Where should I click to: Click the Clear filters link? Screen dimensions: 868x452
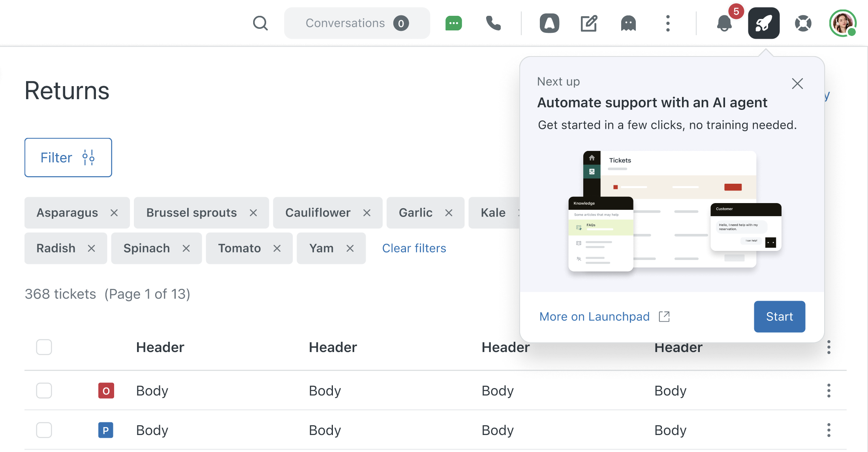pos(414,249)
